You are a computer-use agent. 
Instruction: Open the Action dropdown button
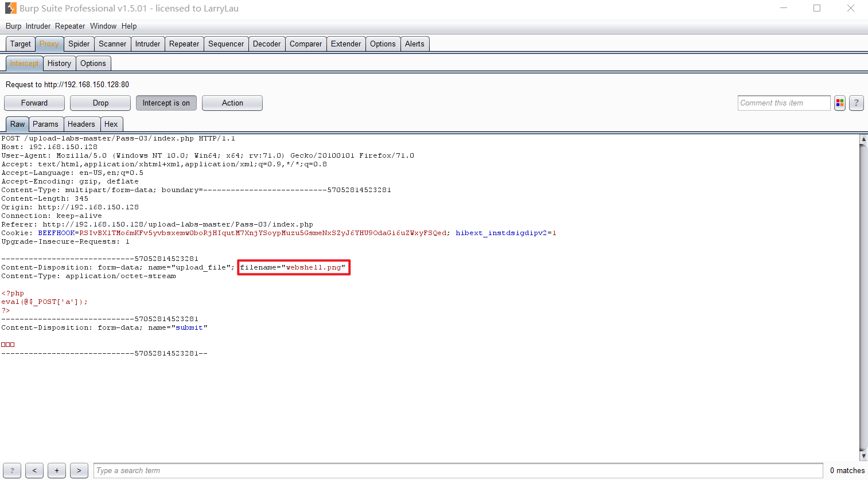pyautogui.click(x=232, y=103)
